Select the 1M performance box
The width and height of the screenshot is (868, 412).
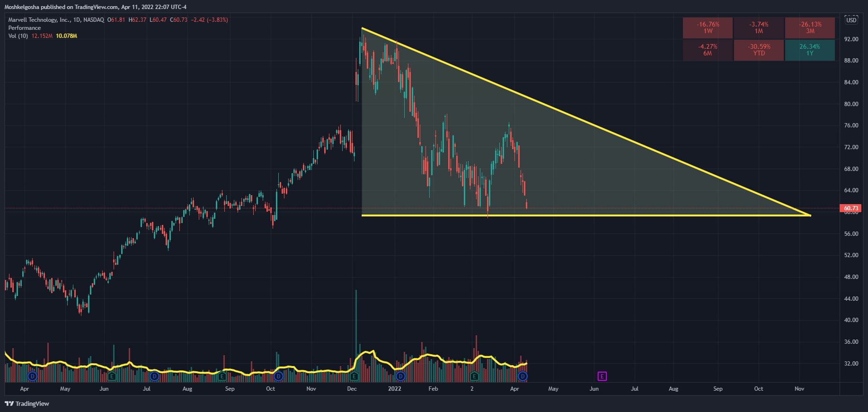pos(759,27)
